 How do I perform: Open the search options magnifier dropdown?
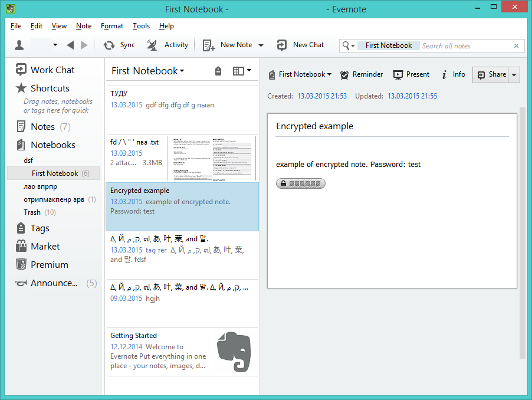[x=349, y=45]
